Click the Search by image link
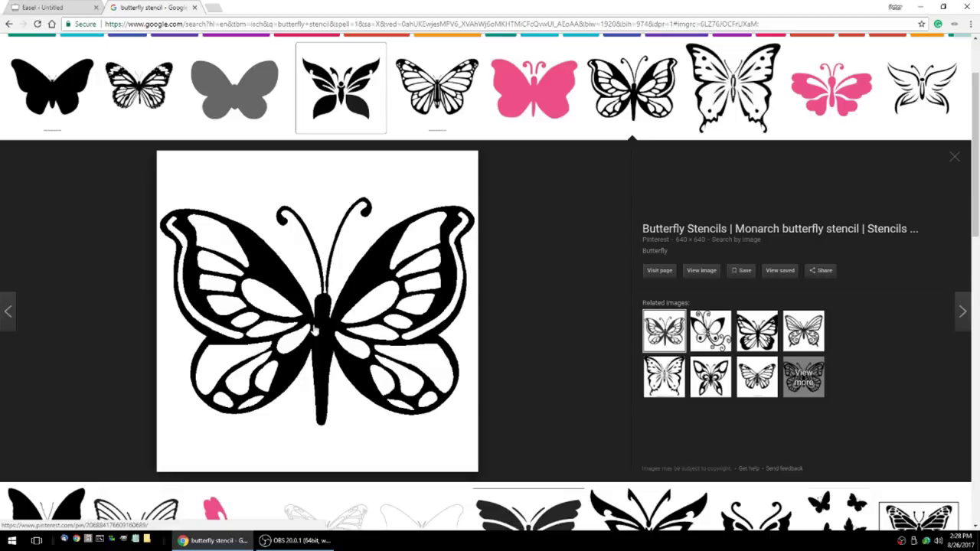This screenshot has height=551, width=980. click(x=736, y=240)
